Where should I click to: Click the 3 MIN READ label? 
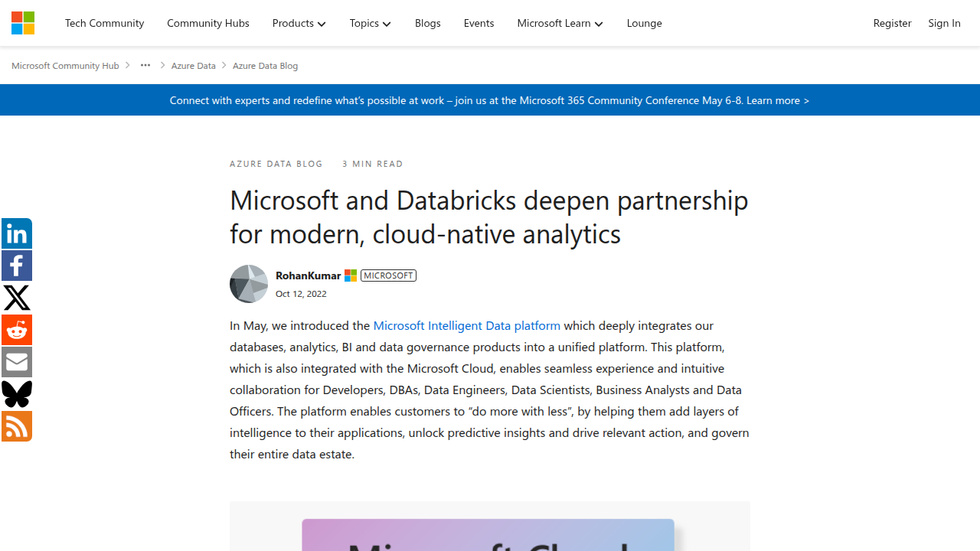(x=373, y=164)
